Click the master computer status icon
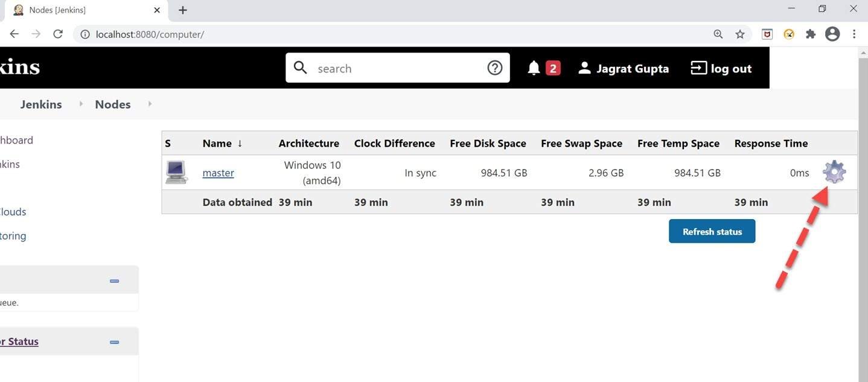The height and width of the screenshot is (382, 868). 176,173
